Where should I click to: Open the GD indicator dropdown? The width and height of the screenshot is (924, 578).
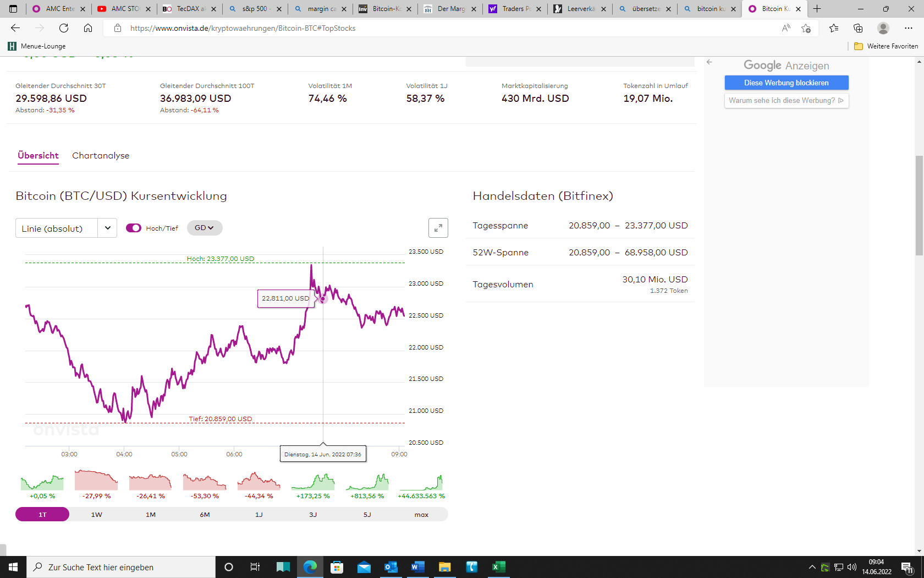coord(204,227)
